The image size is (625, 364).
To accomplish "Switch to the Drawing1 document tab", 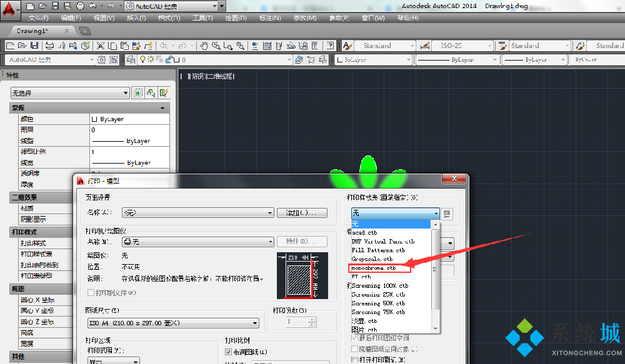I will pos(31,31).
